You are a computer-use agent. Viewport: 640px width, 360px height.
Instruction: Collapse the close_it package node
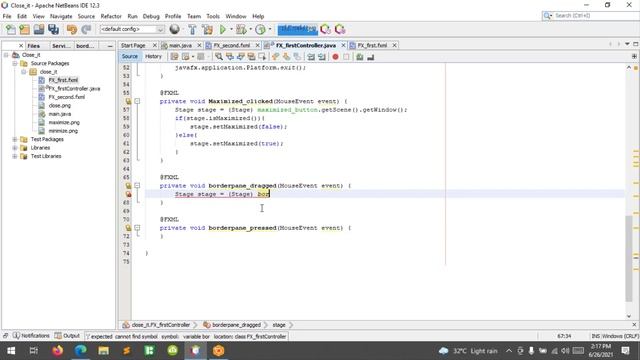click(24, 72)
